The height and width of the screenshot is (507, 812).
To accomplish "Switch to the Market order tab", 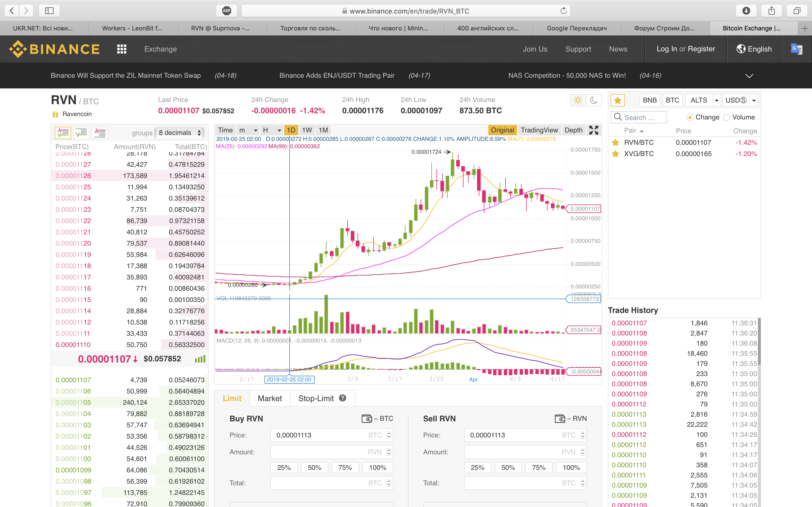I will coord(270,398).
